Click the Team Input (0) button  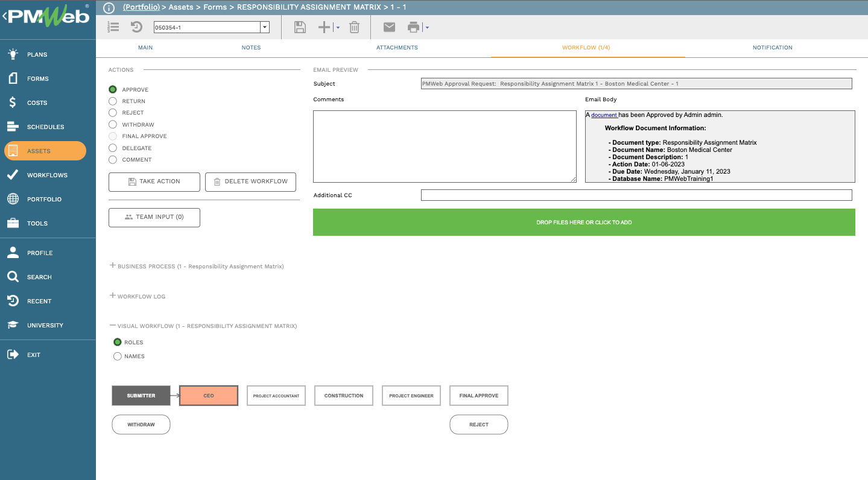tap(154, 217)
